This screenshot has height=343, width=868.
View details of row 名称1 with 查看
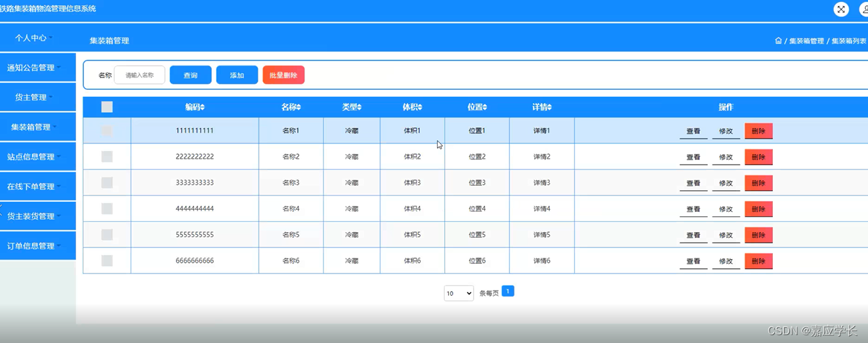click(x=693, y=131)
